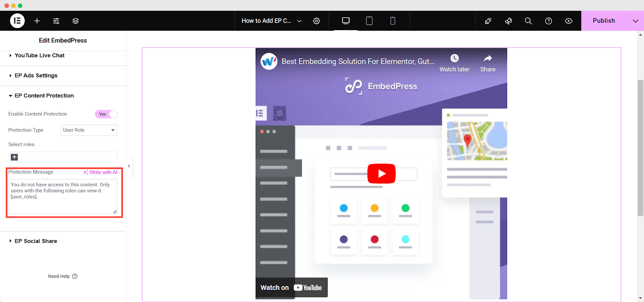
Task: Open page settings gear icon
Action: [x=317, y=21]
